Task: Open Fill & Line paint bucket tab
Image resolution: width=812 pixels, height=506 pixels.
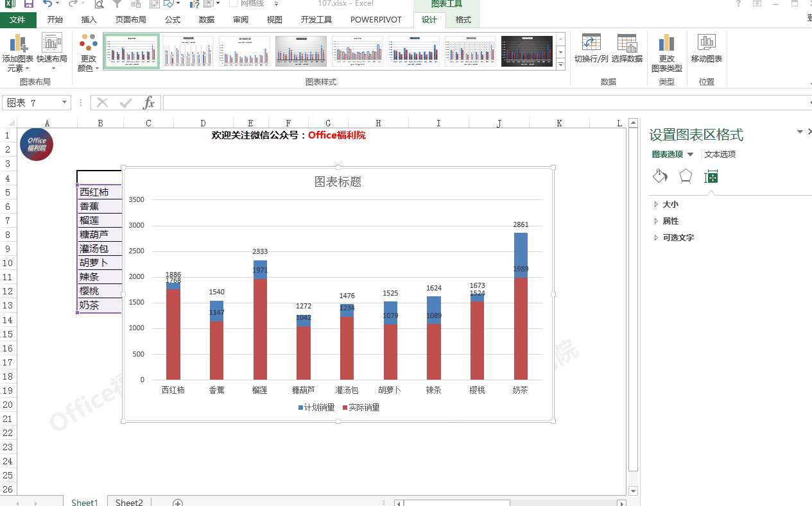Action: 660,176
